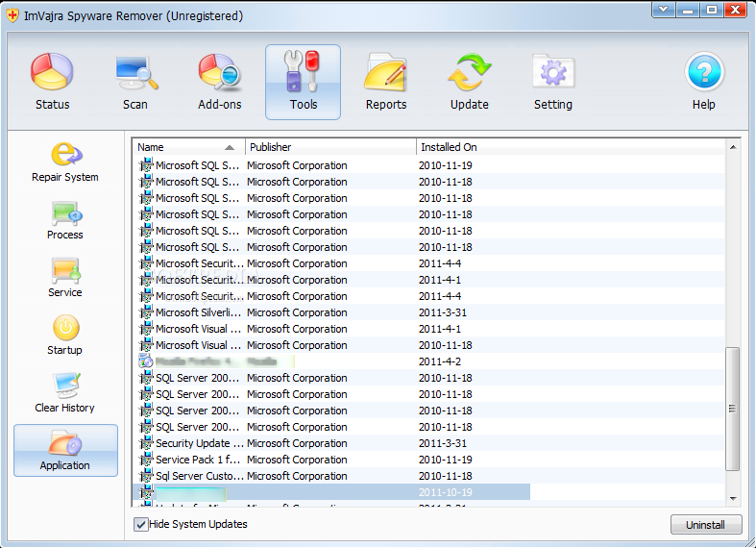Open the Status pie chart icon

click(x=52, y=72)
